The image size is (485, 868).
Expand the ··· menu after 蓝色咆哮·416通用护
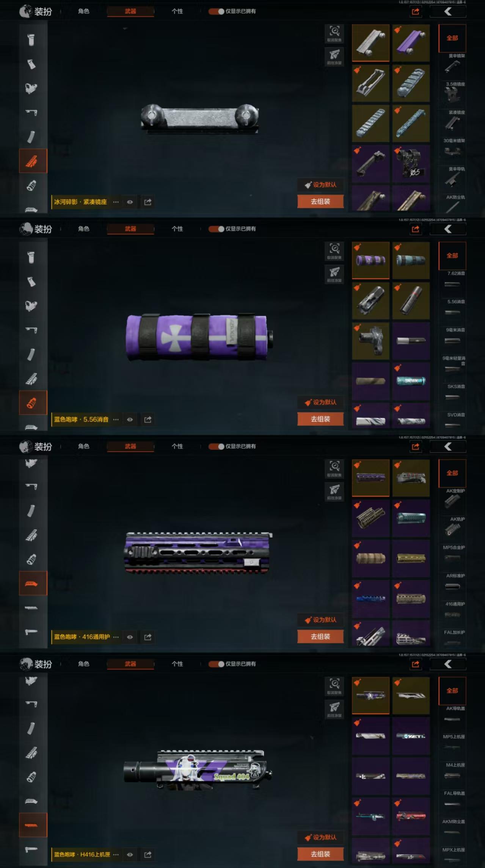pyautogui.click(x=116, y=637)
